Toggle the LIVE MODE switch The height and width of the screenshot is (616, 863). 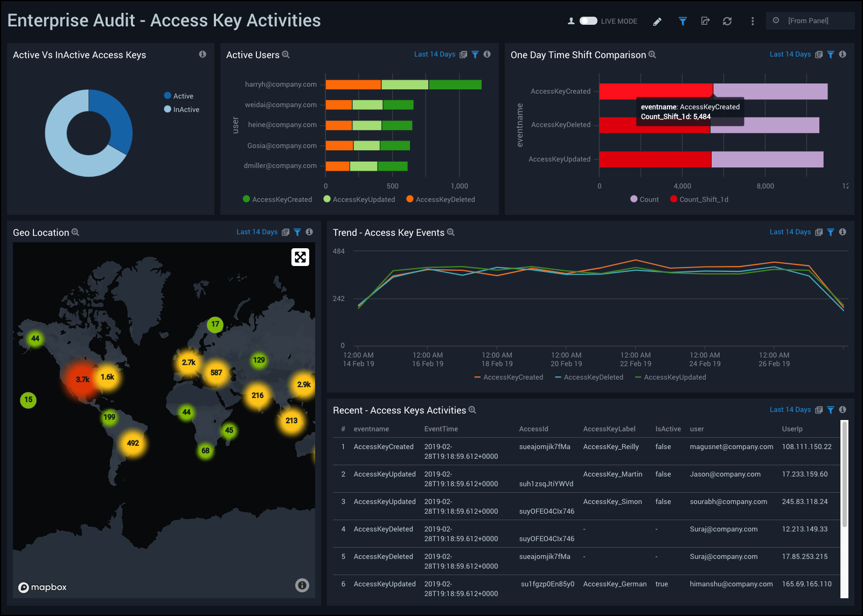tap(588, 21)
